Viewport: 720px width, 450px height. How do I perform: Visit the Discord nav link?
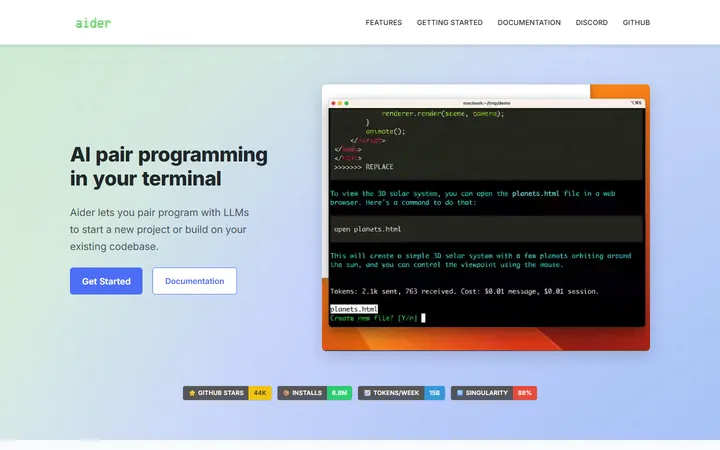[591, 22]
